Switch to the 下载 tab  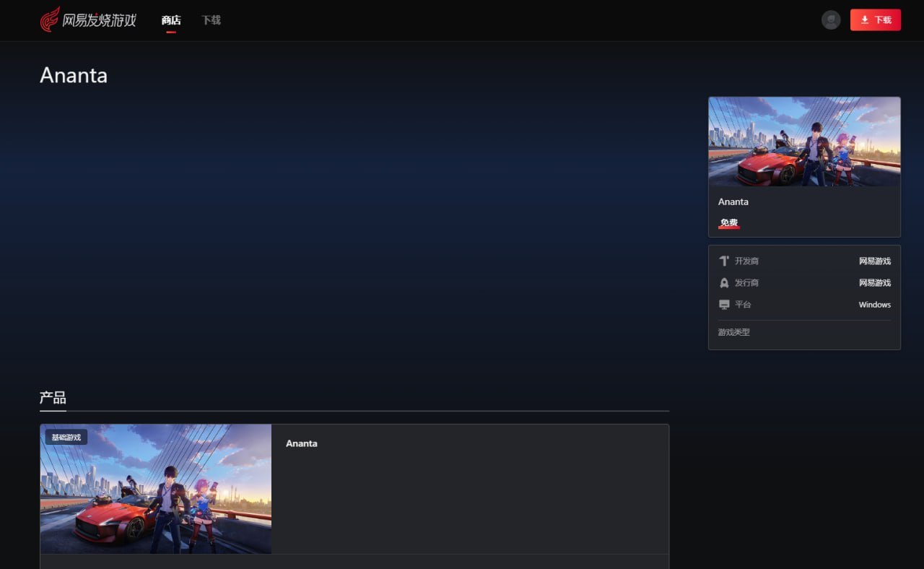point(212,20)
